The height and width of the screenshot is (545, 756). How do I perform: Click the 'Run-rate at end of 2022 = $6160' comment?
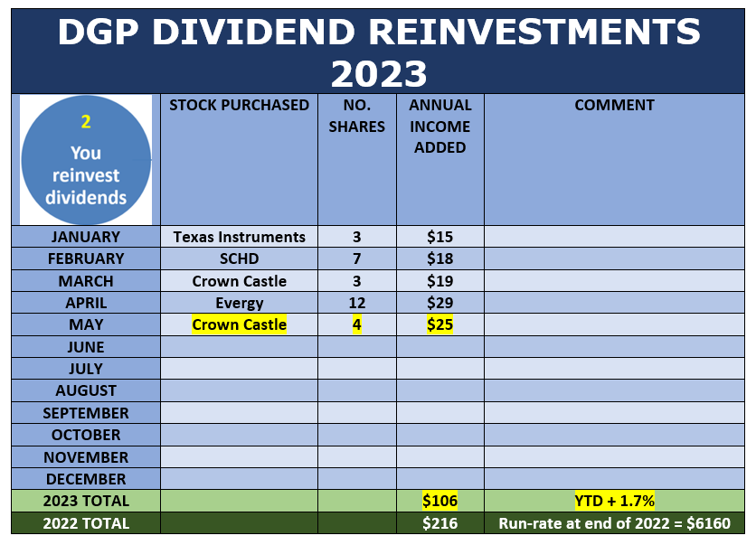tap(614, 523)
